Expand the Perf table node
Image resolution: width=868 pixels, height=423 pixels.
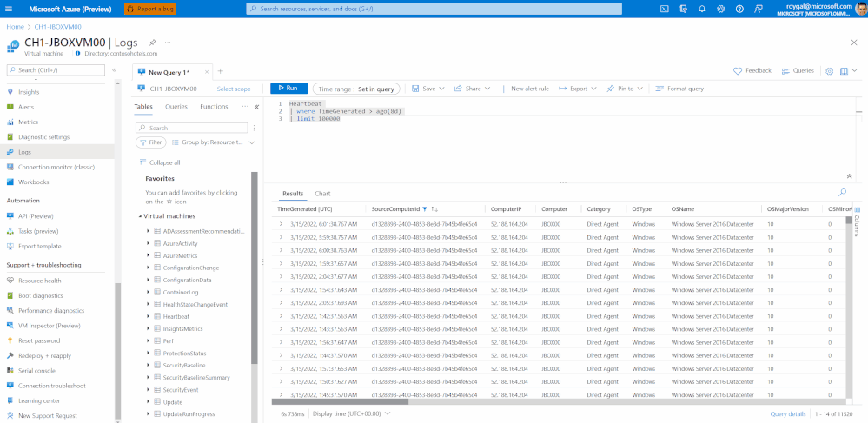click(x=149, y=340)
